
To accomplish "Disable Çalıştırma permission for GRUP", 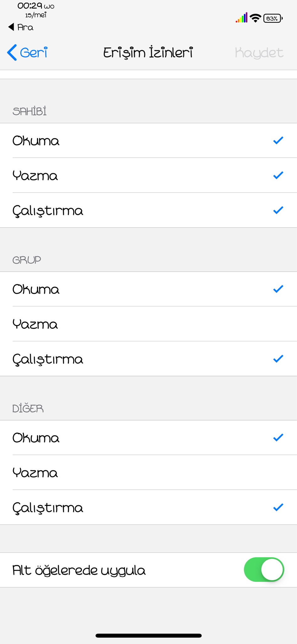I will (x=278, y=359).
